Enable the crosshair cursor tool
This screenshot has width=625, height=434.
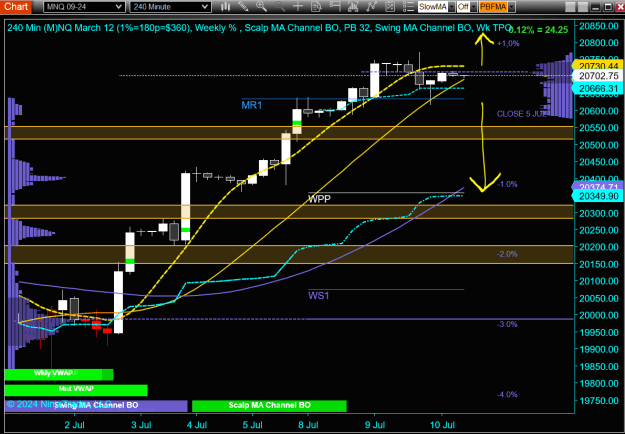point(298,6)
